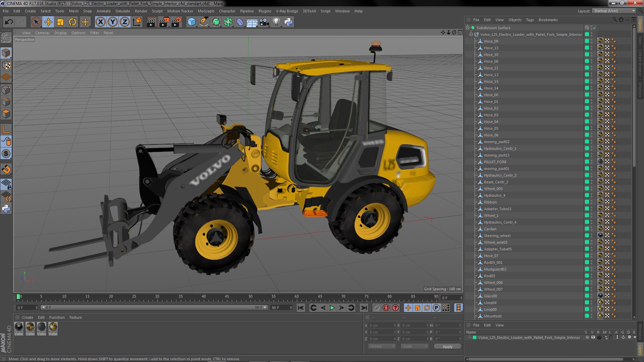Click the coordinate system icon
The image size is (644, 362).
pos(137,22)
